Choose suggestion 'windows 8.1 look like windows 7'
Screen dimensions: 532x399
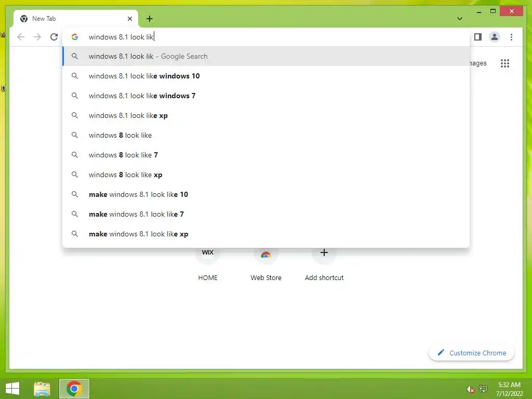point(266,96)
